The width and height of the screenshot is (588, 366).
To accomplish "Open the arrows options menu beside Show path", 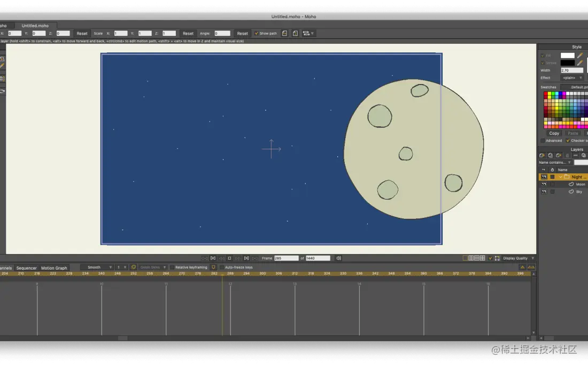I will (308, 33).
